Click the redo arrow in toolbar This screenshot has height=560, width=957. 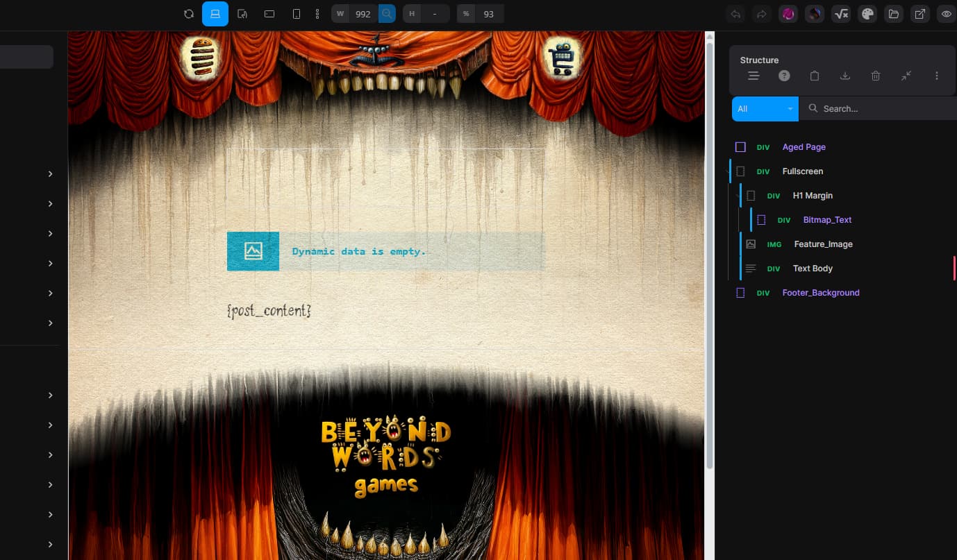[x=762, y=14]
